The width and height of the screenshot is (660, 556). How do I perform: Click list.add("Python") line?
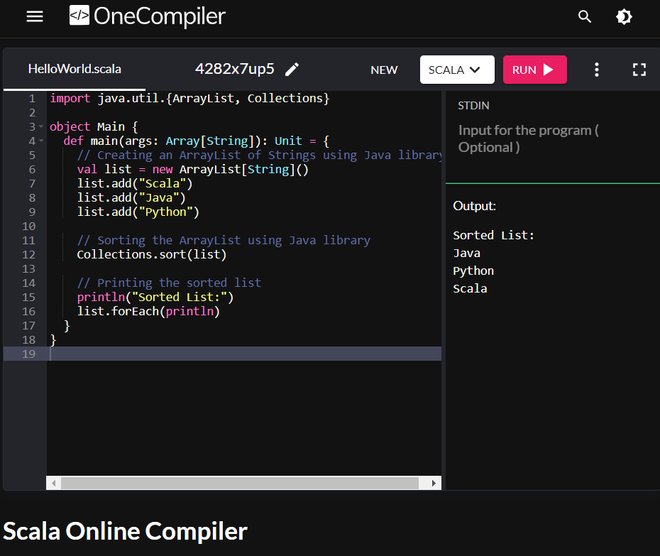point(138,212)
